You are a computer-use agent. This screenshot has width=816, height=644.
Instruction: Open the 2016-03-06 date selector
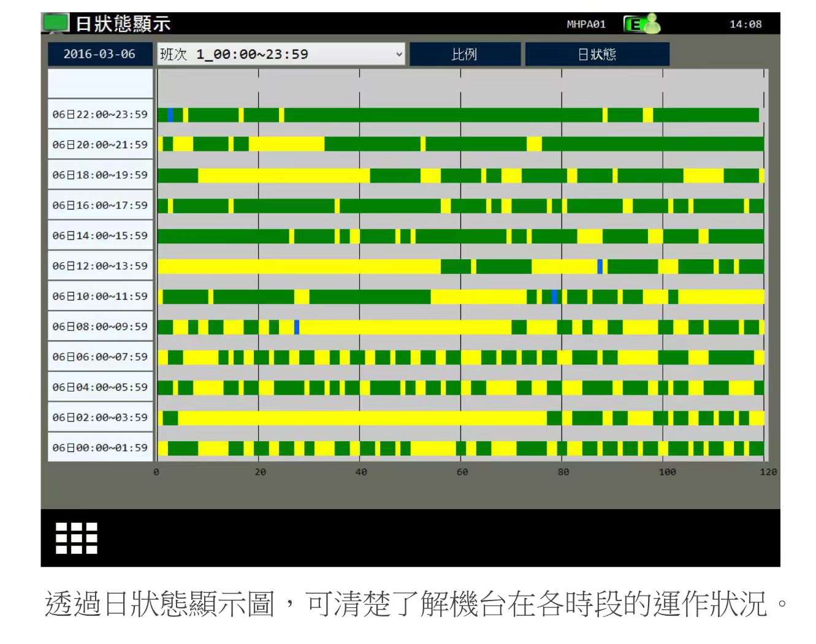coord(100,54)
